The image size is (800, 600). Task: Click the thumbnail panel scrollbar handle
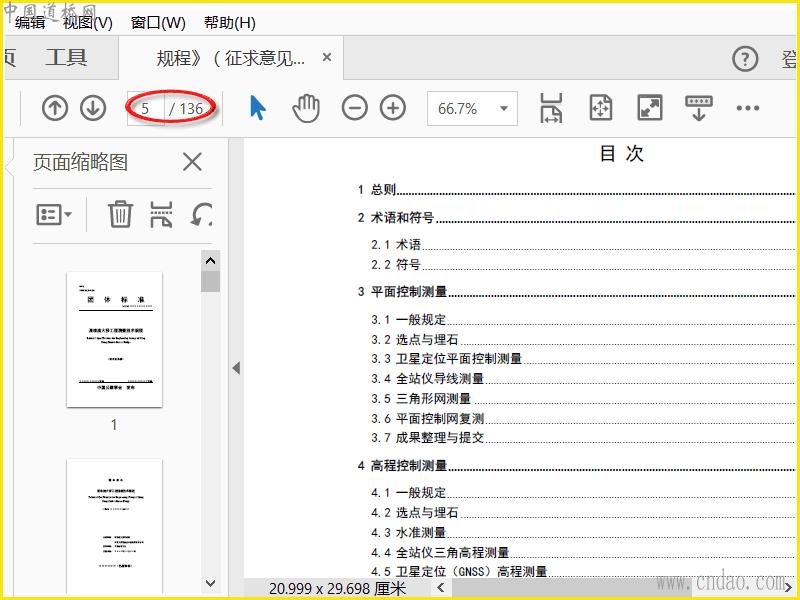click(x=210, y=282)
